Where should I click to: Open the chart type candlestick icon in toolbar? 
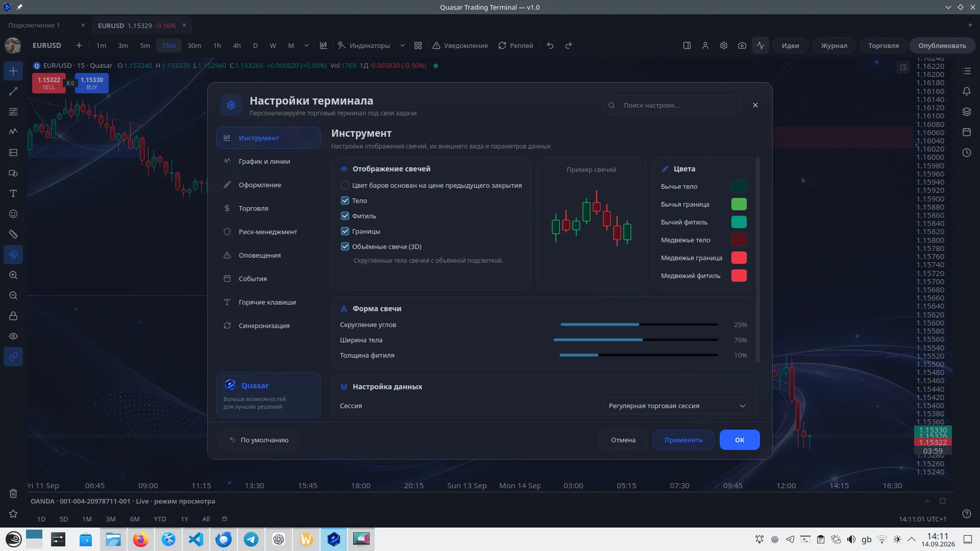(323, 45)
